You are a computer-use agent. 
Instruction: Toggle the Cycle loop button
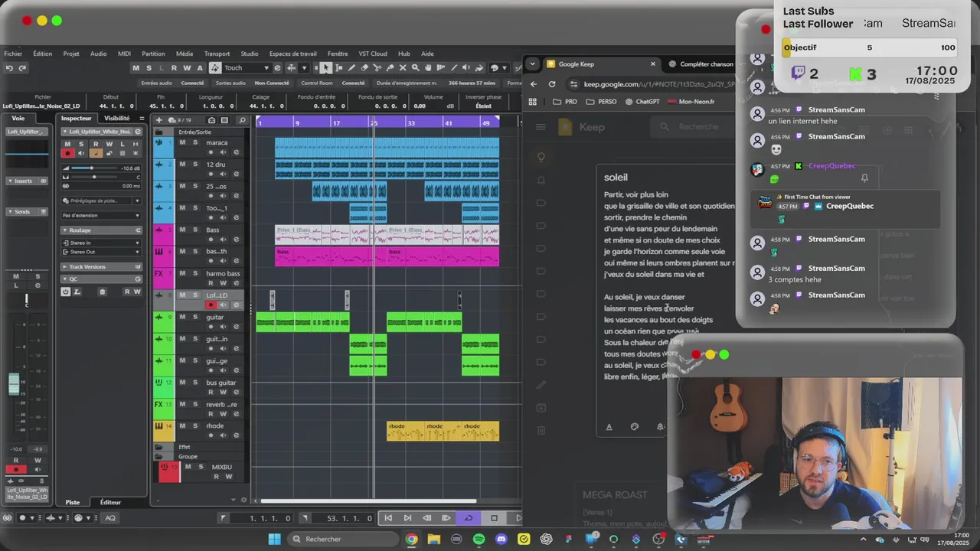click(x=469, y=518)
